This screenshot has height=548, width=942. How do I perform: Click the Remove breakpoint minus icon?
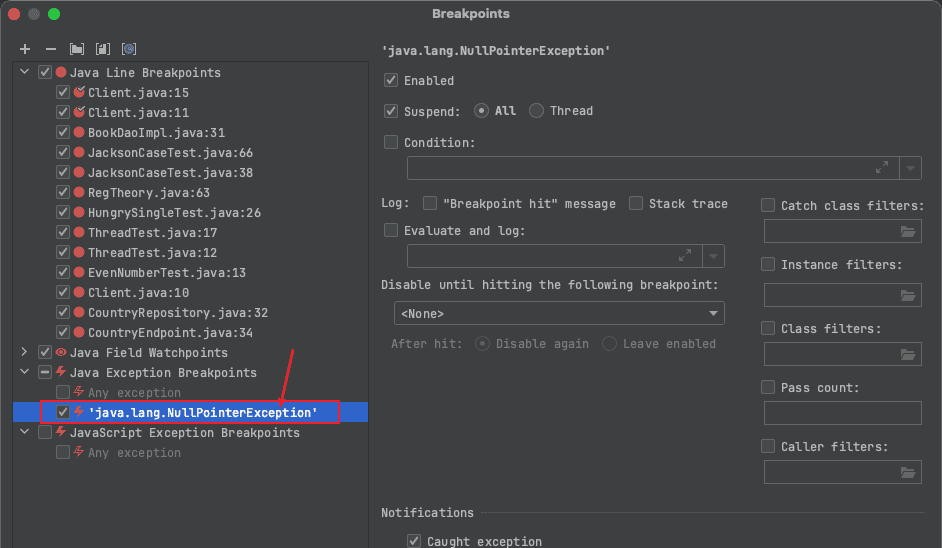click(x=51, y=49)
